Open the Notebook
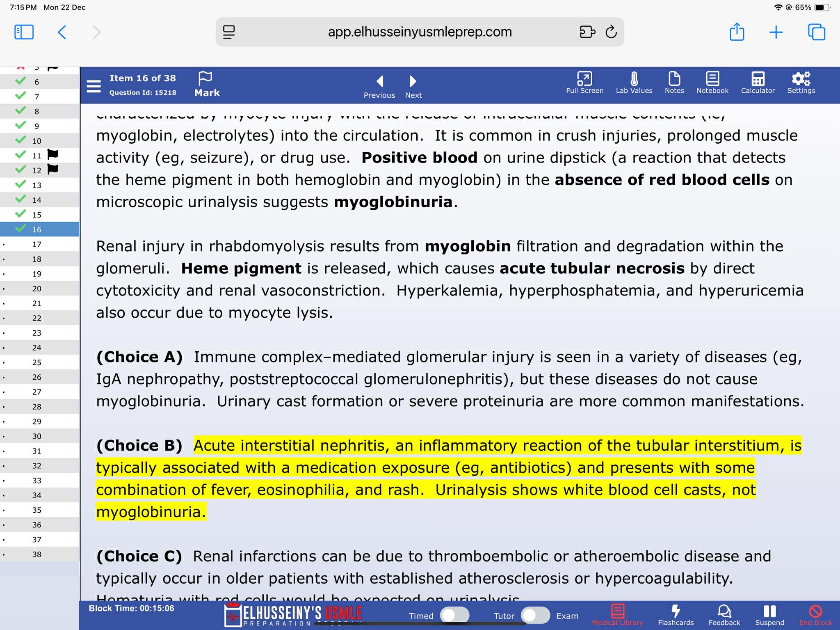The image size is (840, 630). tap(712, 83)
